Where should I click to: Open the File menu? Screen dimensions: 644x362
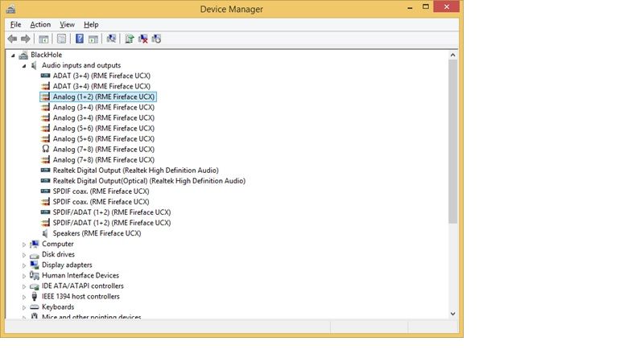(15, 25)
